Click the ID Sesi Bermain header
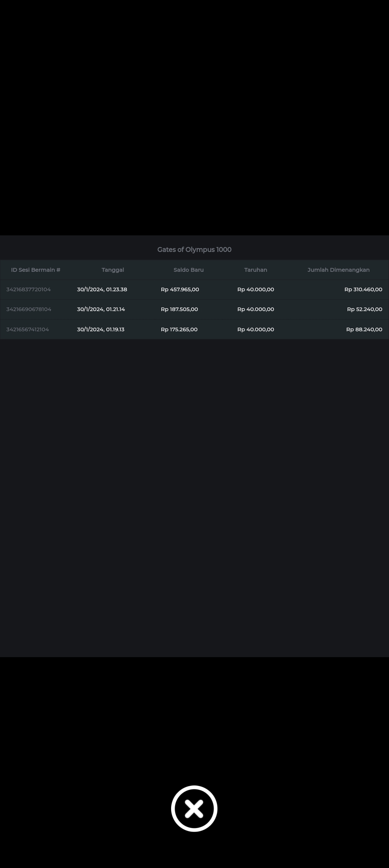 point(36,270)
